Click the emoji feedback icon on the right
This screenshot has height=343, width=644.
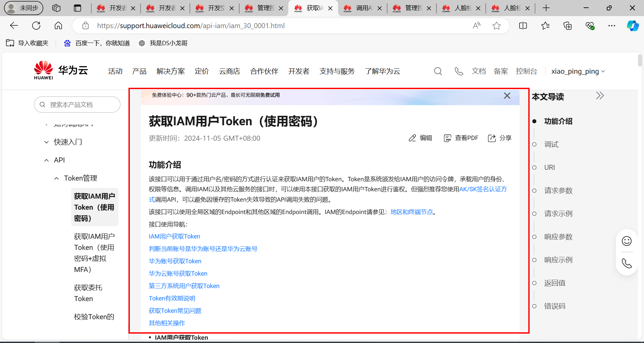627,241
